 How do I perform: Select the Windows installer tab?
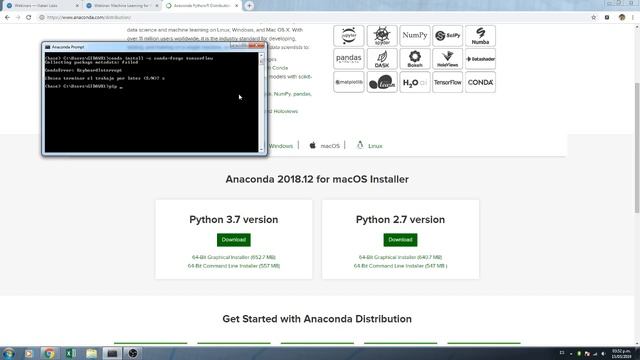click(280, 146)
